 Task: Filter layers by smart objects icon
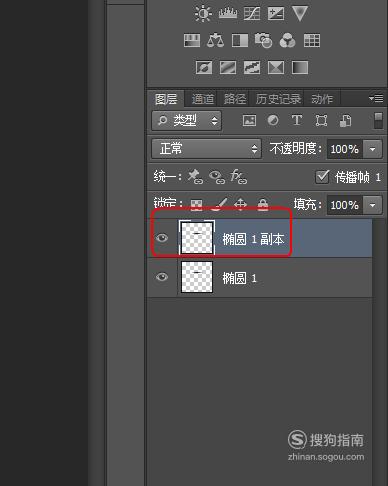pos(345,120)
